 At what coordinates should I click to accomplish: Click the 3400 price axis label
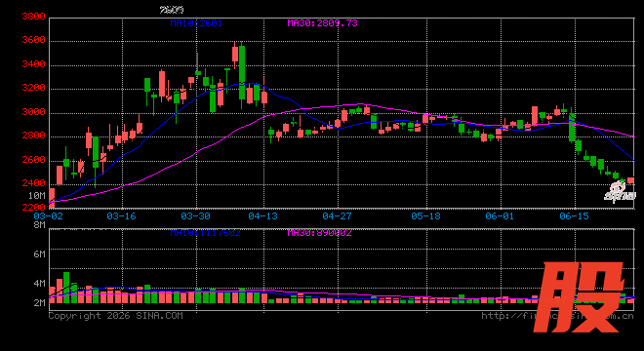coord(33,64)
